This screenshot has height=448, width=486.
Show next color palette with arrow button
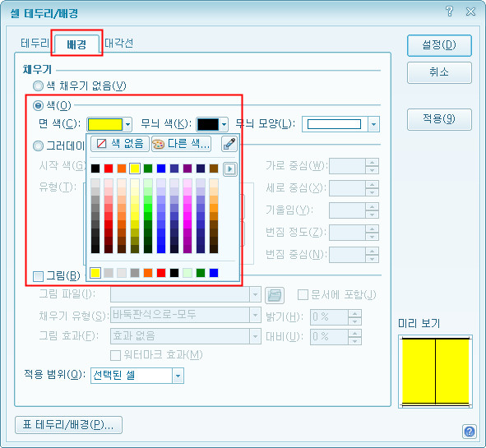[x=229, y=169]
